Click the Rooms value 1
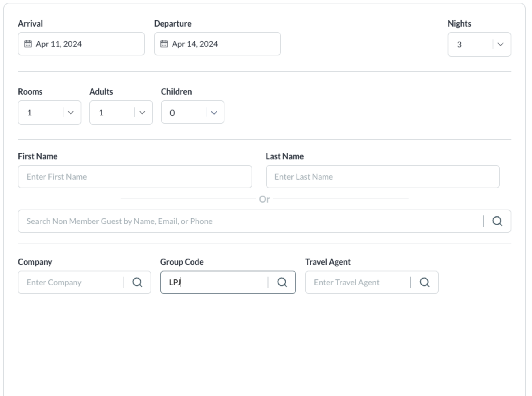The image size is (532, 396). (30, 113)
